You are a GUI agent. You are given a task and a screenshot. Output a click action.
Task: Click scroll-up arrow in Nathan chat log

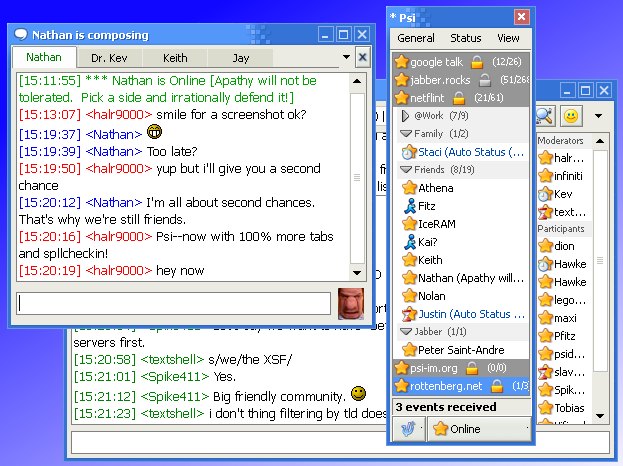pos(357,81)
